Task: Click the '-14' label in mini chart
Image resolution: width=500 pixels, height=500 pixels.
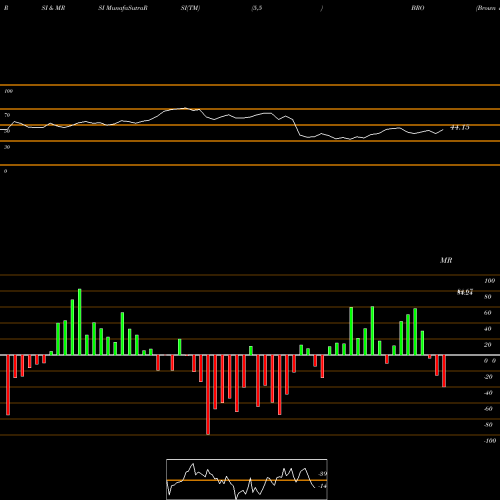Action: point(322,486)
